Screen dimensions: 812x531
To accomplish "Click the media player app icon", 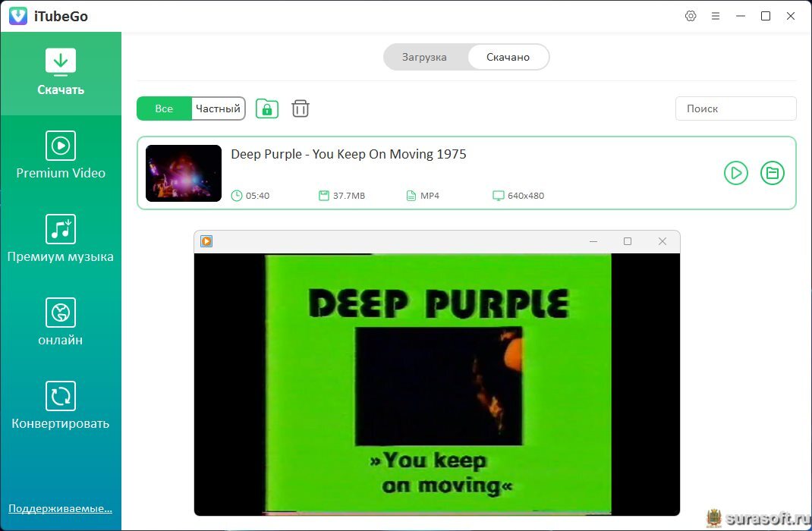I will [206, 241].
